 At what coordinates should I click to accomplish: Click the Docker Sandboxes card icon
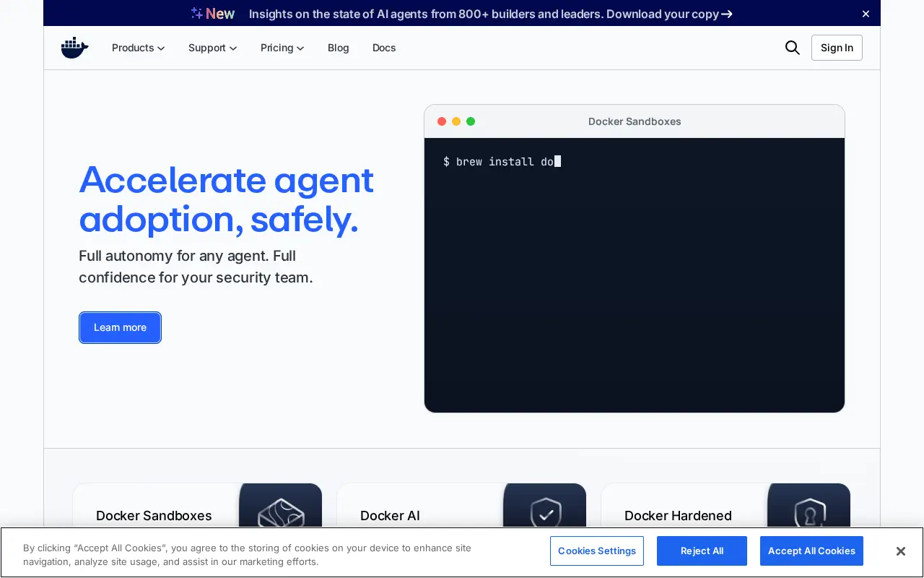tap(281, 514)
